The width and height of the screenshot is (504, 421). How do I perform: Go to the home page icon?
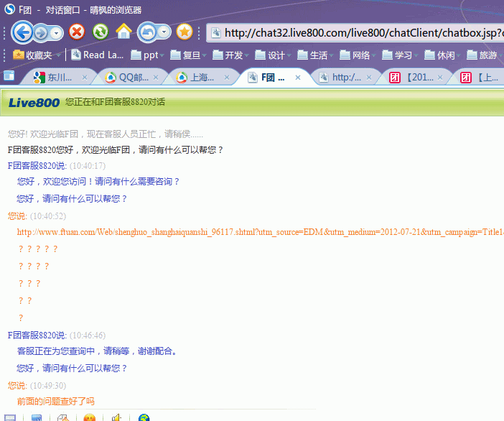[x=123, y=32]
